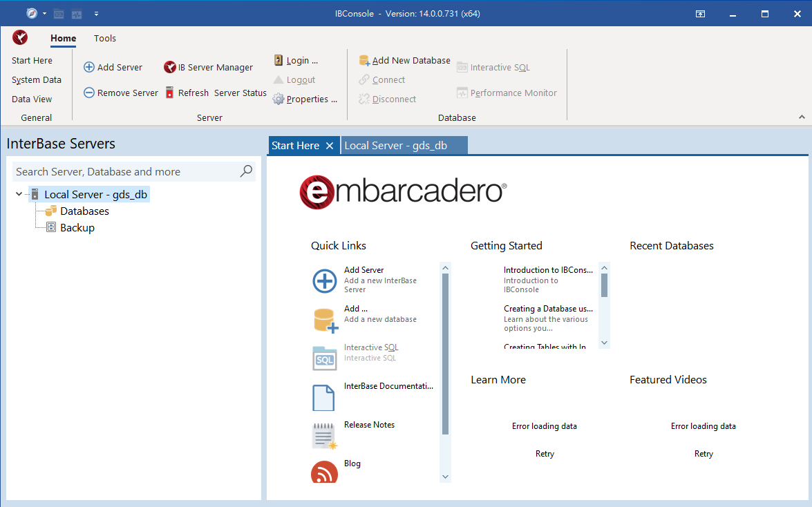Switch to the Tools ribbon tab

point(104,38)
